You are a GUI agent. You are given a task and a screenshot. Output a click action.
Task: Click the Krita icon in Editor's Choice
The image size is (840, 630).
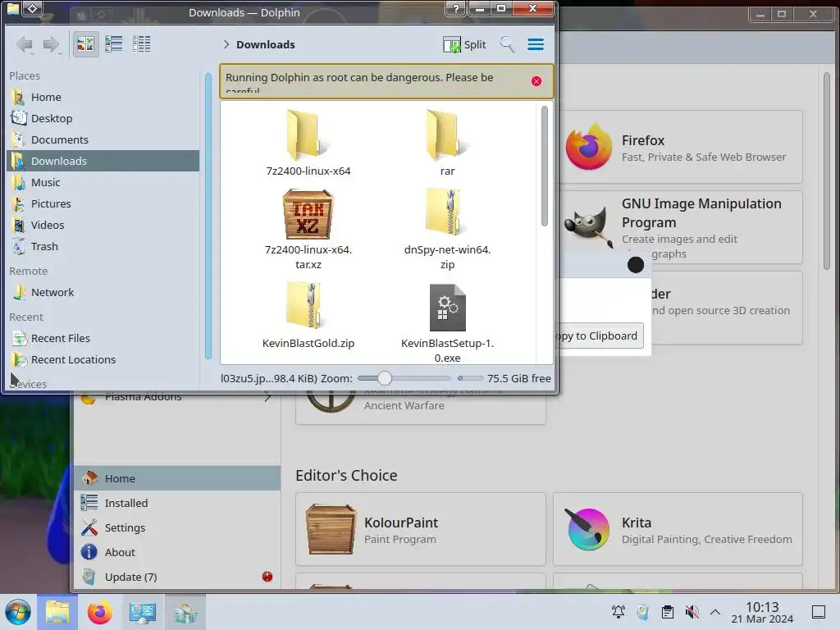[588, 529]
